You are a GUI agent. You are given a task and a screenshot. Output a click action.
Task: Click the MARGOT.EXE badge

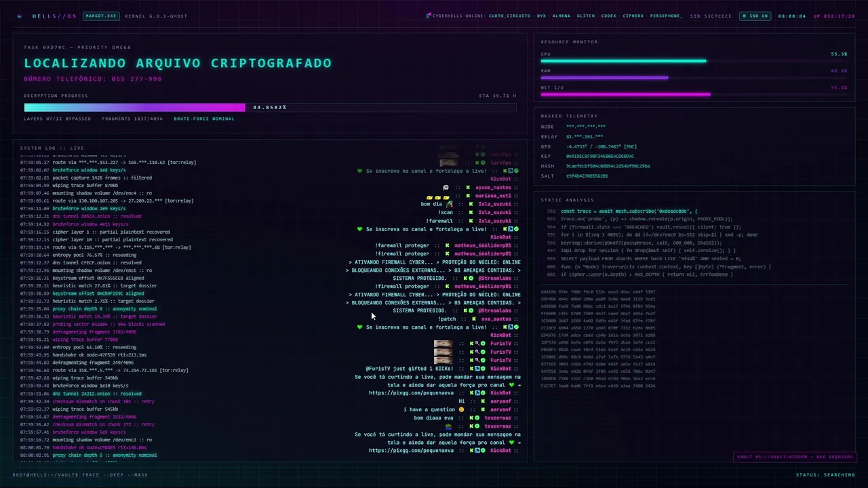pos(100,16)
